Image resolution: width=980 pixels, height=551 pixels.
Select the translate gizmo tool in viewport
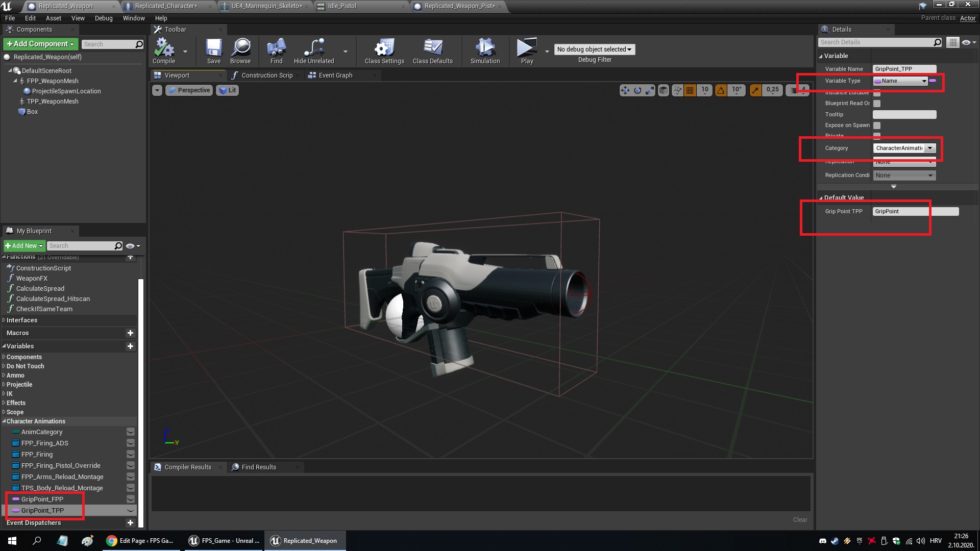point(625,90)
